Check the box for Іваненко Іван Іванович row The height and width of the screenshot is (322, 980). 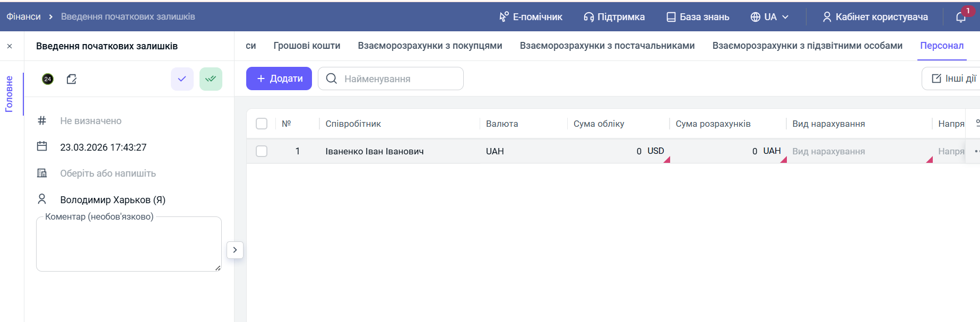point(262,151)
